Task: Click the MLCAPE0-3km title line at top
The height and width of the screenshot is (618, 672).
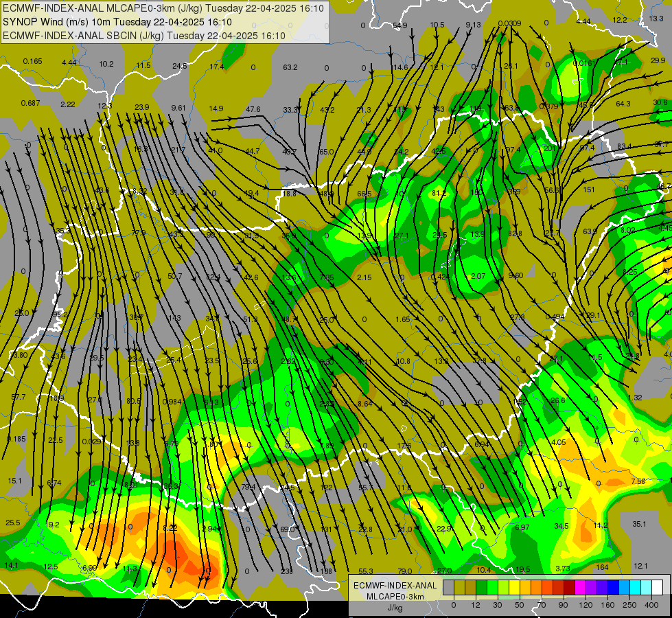Action: click(163, 8)
